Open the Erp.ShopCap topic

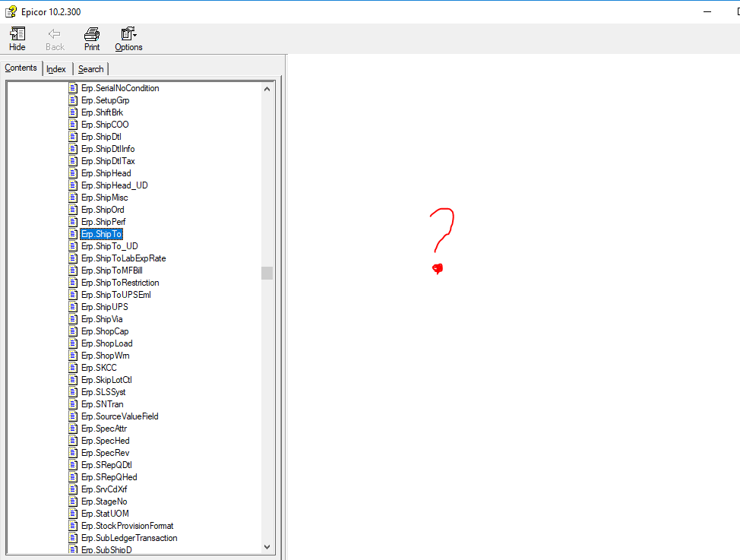point(105,331)
